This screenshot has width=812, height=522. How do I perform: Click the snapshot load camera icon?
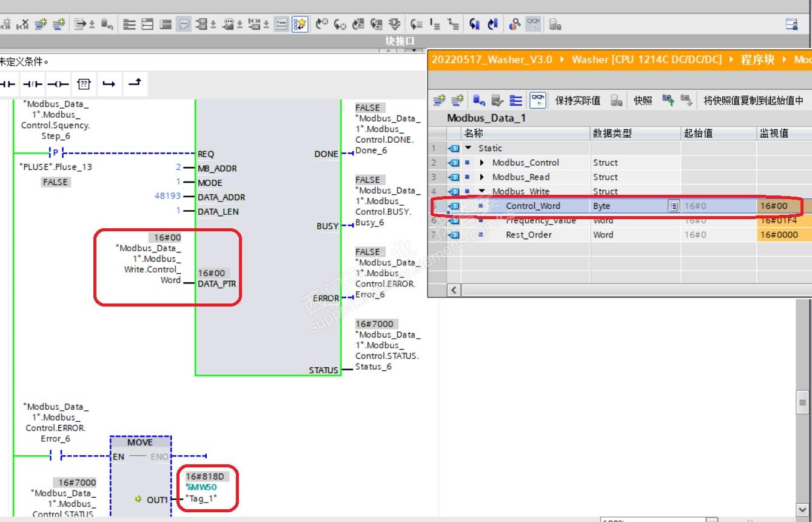tap(668, 100)
